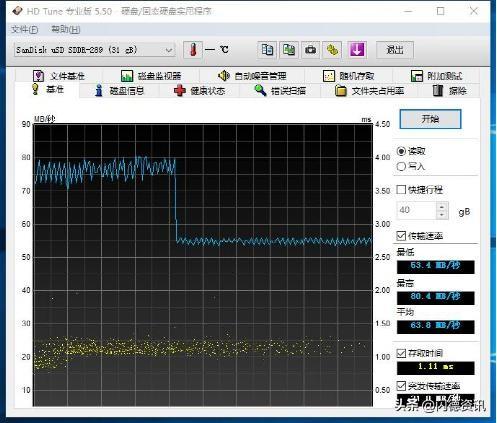Switch to the 磁盘信息 tab
The width and height of the screenshot is (497, 423).
119,91
